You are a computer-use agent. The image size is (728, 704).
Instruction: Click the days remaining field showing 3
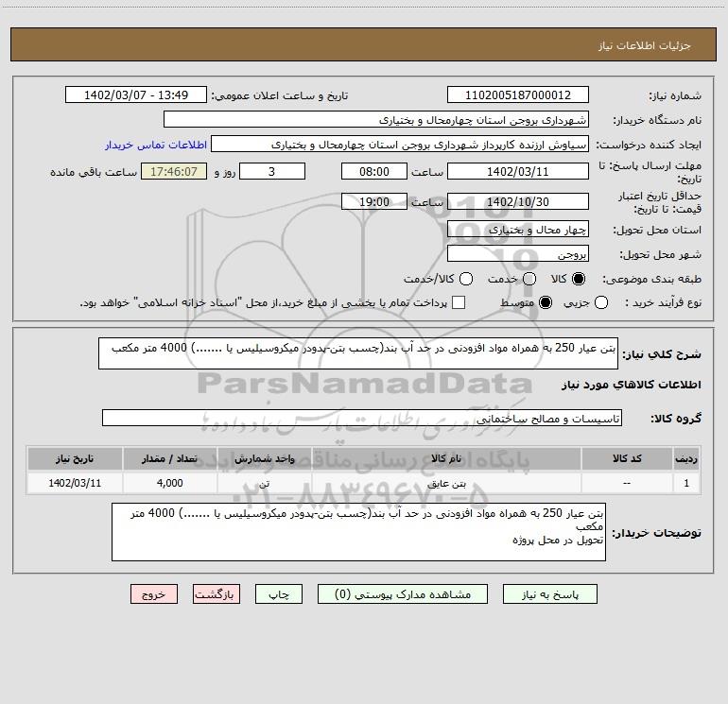(x=272, y=171)
